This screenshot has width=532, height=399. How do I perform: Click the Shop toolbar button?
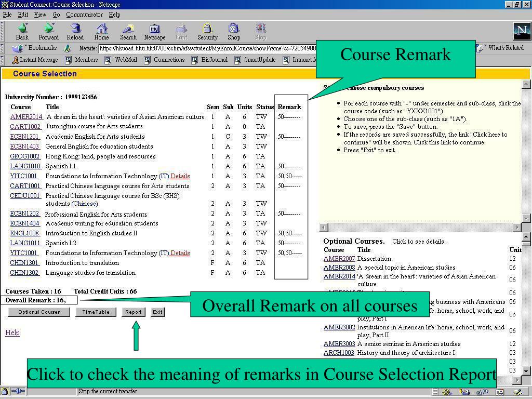(234, 32)
